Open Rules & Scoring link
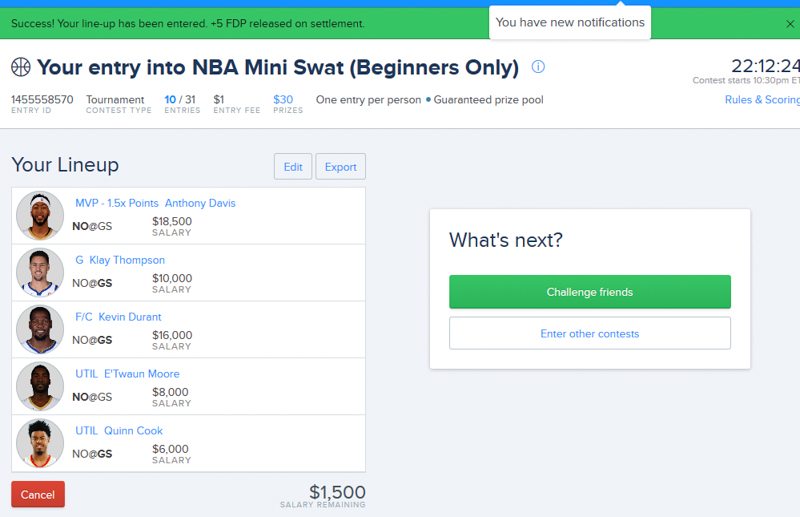 coord(762,100)
